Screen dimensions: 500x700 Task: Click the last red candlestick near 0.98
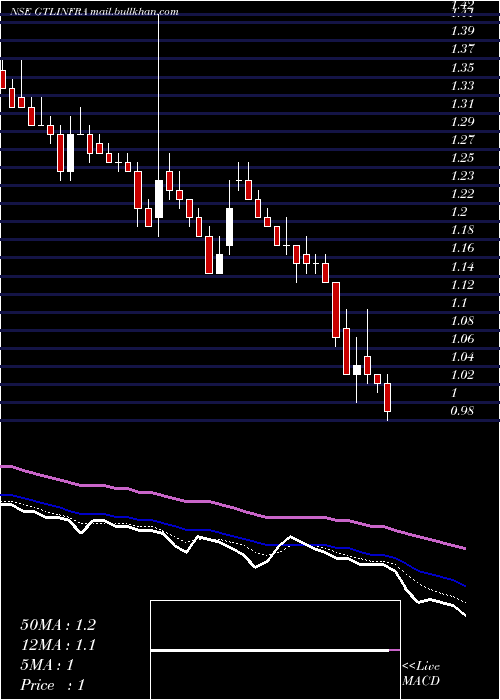pyautogui.click(x=388, y=397)
